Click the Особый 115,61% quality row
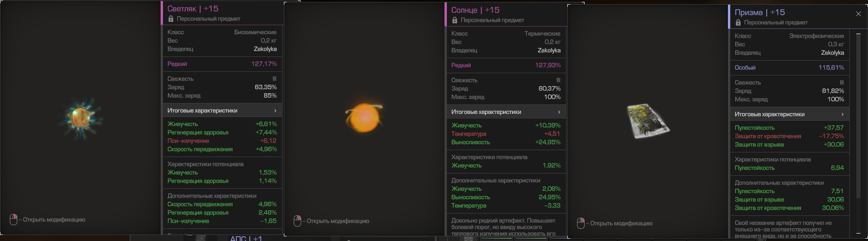The width and height of the screenshot is (868, 241). point(790,68)
